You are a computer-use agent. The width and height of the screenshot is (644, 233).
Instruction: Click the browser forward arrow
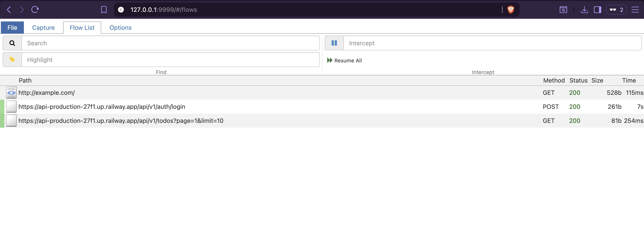coord(22,10)
